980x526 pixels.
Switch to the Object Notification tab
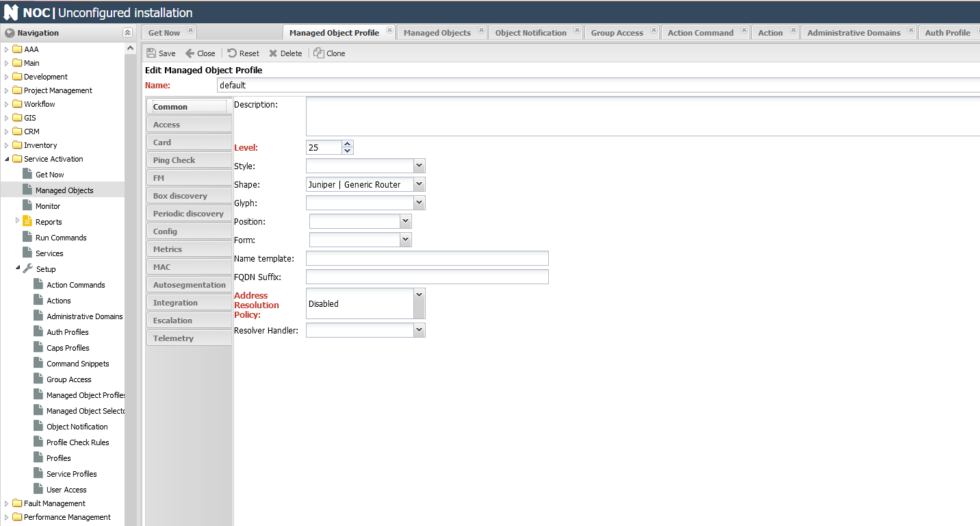click(x=531, y=33)
